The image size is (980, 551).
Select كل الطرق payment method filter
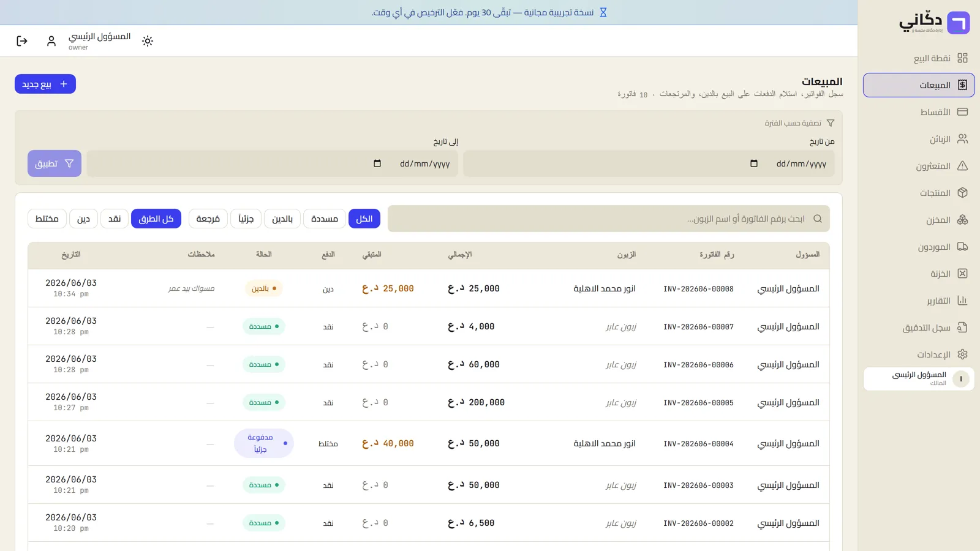point(156,219)
